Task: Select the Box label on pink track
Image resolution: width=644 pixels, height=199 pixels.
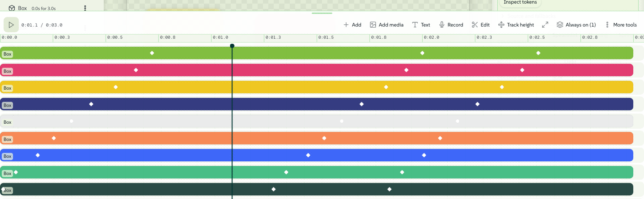Action: (8, 71)
